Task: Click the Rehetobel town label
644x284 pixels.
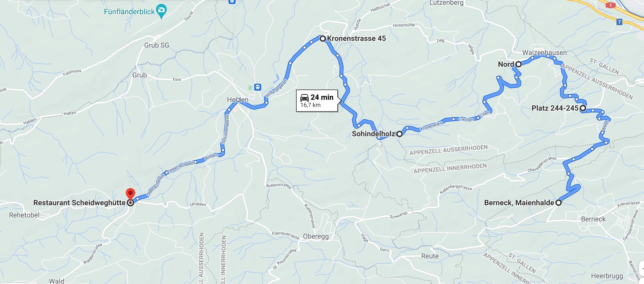Action: tap(24, 215)
